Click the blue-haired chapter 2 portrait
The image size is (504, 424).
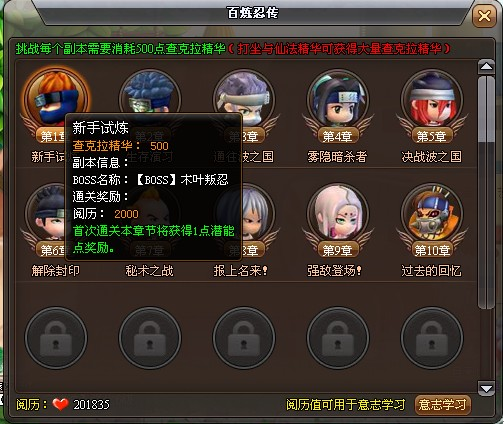150,92
